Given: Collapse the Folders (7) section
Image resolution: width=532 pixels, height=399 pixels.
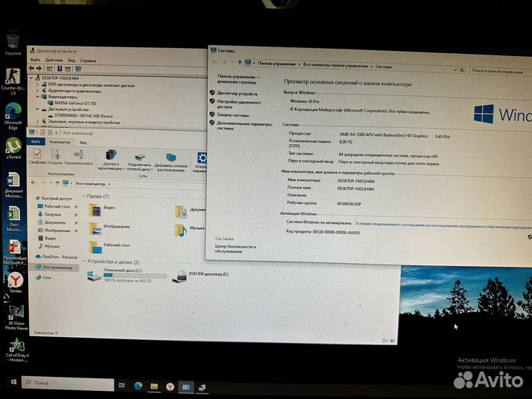Looking at the screenshot, I should tap(83, 196).
